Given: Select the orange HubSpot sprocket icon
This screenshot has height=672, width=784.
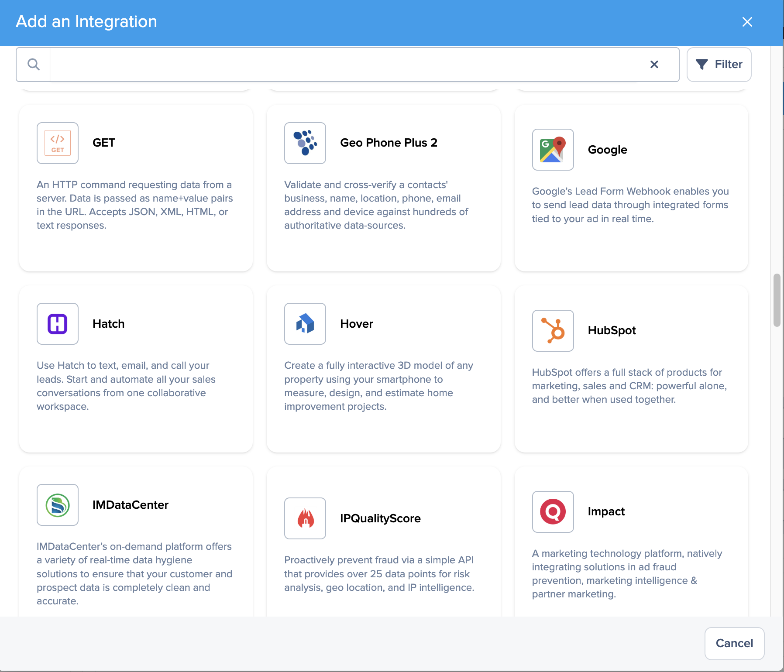Looking at the screenshot, I should [x=553, y=331].
